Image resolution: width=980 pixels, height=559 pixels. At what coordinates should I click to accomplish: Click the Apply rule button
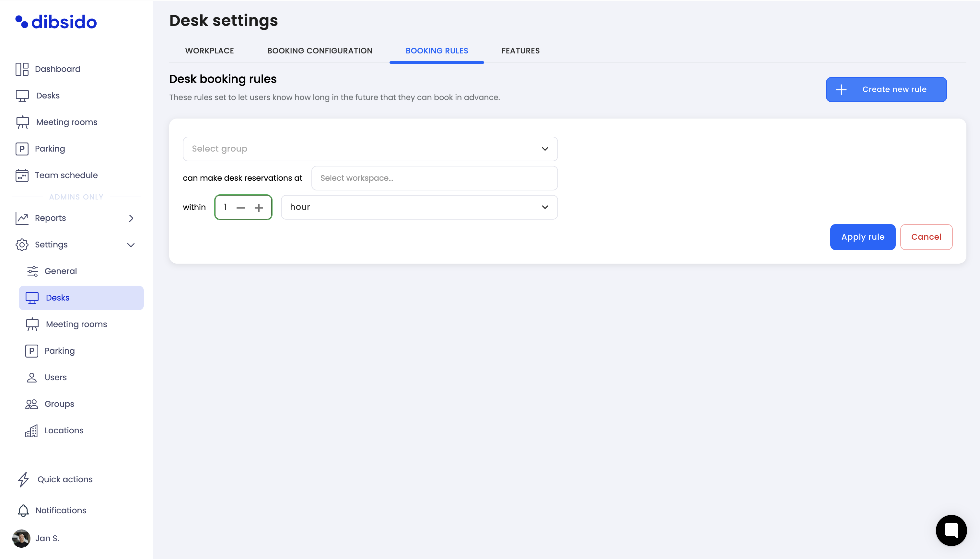tap(862, 237)
